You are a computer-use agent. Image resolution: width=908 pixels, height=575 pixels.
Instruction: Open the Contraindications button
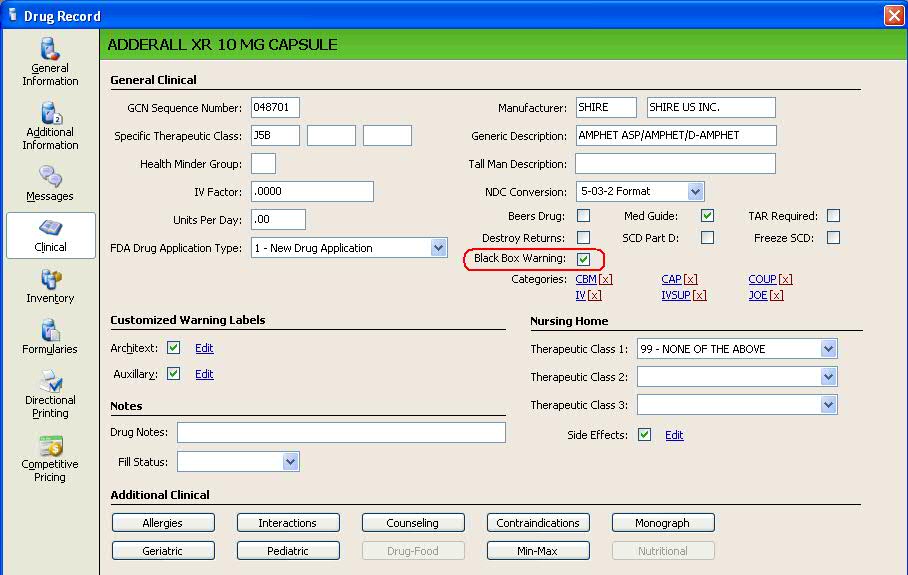[539, 522]
